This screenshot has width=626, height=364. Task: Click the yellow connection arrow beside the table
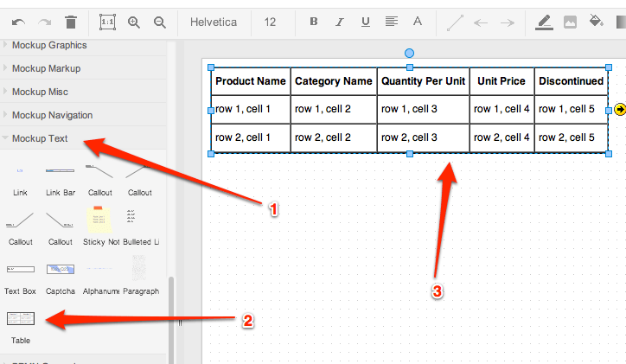[x=620, y=109]
